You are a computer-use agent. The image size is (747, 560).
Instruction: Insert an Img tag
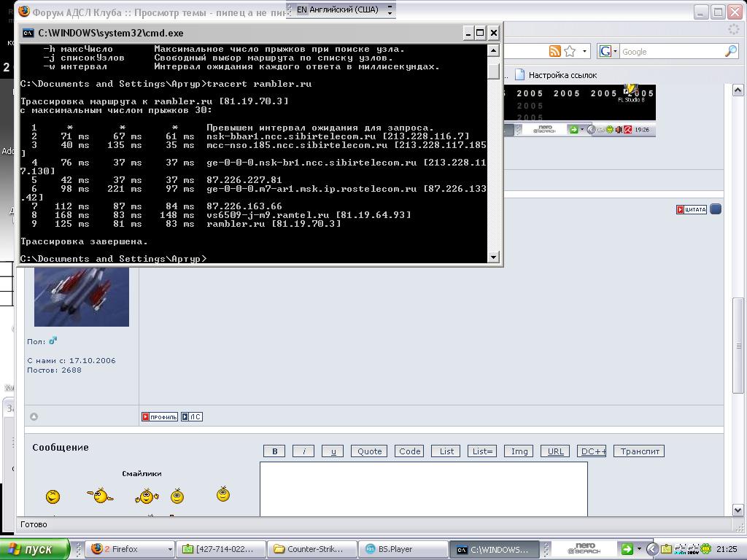click(519, 451)
